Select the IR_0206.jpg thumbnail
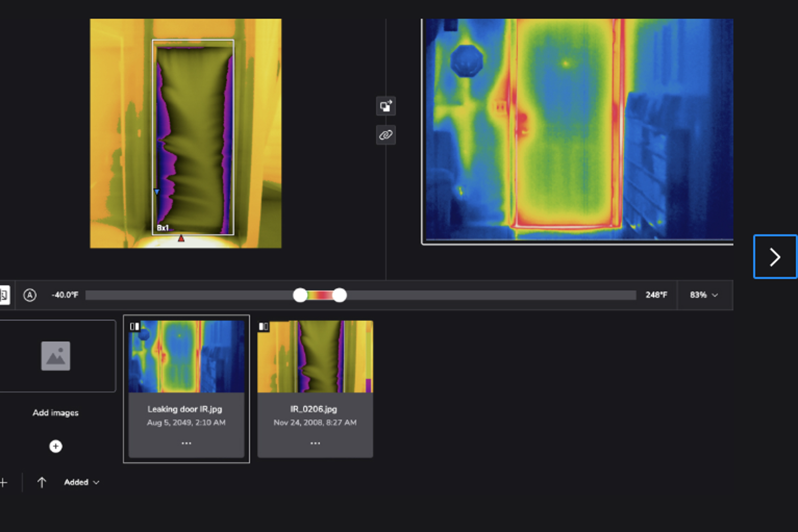The width and height of the screenshot is (798, 532). coord(315,357)
